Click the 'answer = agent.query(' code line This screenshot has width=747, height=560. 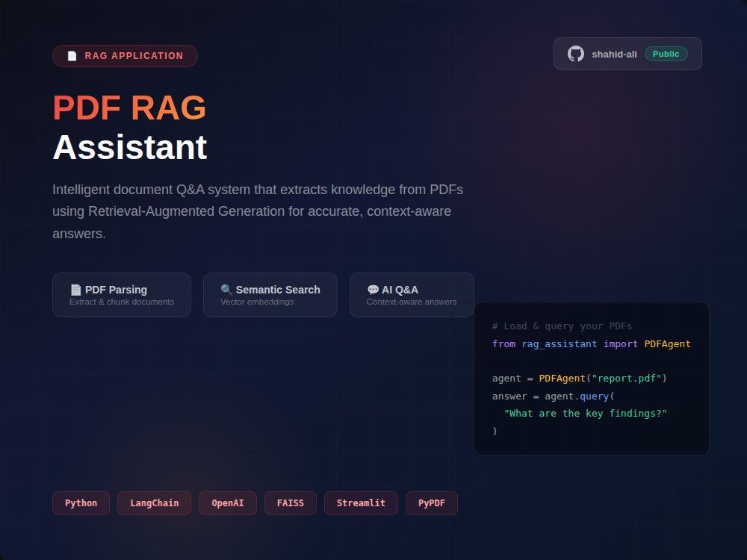pos(553,396)
